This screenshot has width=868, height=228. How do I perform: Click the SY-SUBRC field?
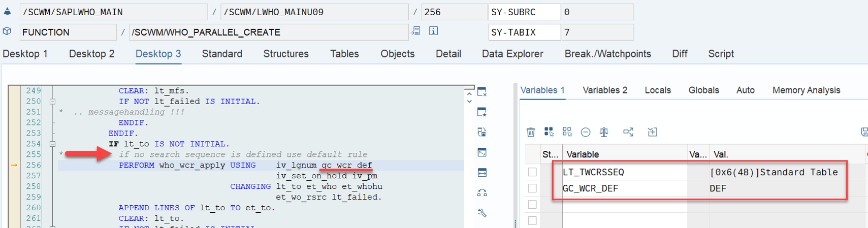click(x=525, y=12)
